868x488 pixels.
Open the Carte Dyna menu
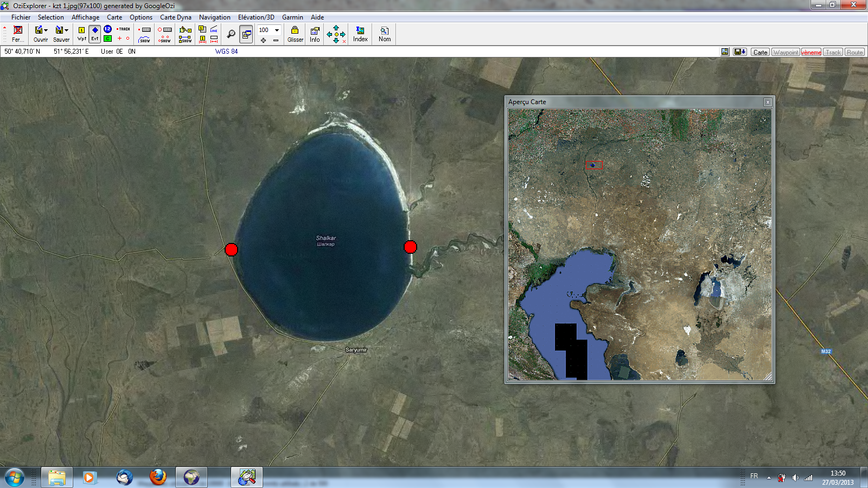175,17
